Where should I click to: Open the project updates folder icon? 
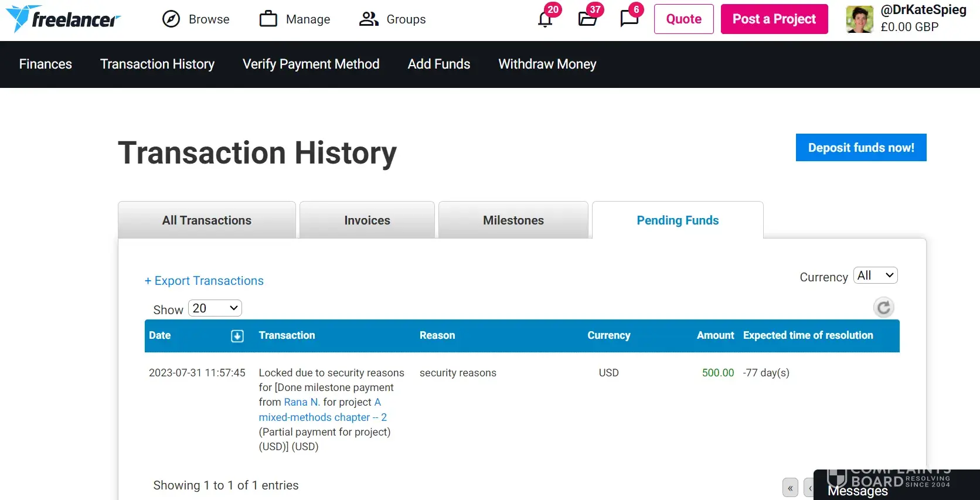(x=587, y=19)
